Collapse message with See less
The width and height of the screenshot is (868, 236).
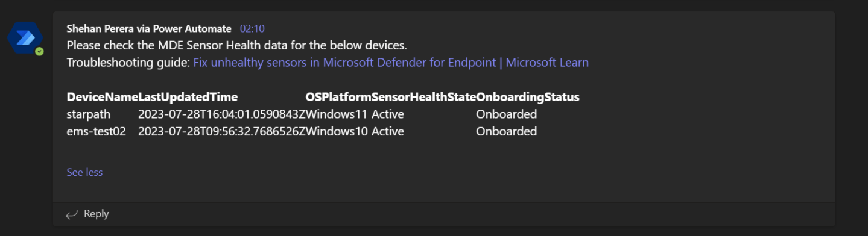click(x=84, y=172)
